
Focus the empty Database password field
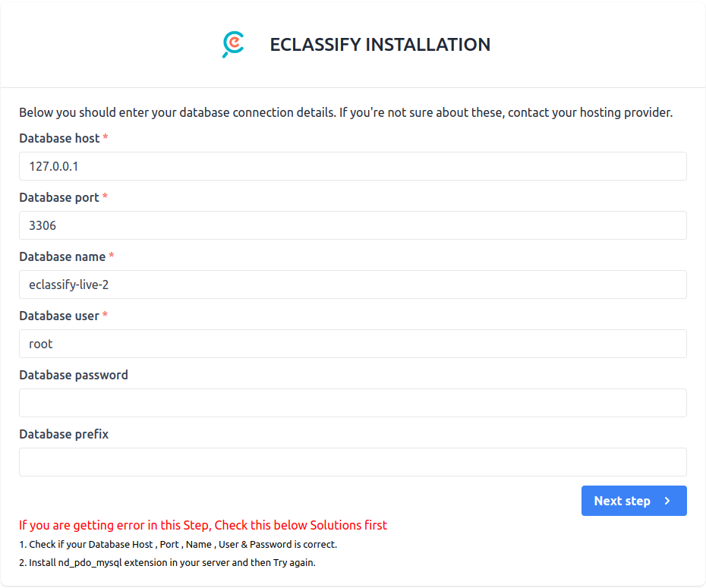coord(353,403)
